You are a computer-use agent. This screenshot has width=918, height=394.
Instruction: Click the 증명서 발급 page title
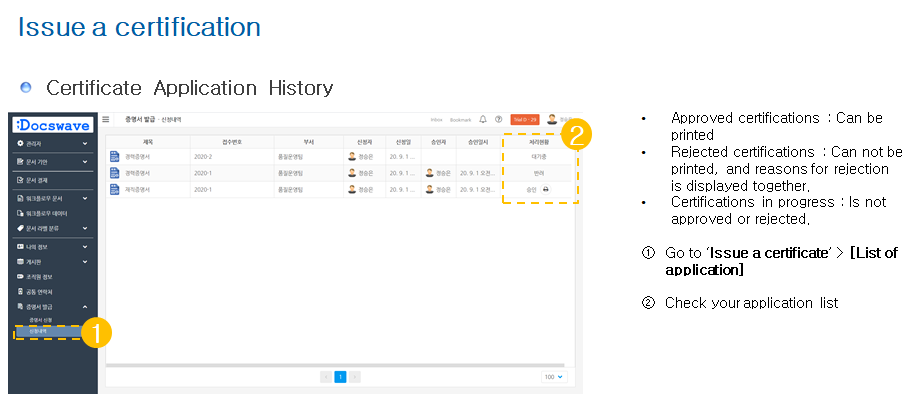coord(139,119)
